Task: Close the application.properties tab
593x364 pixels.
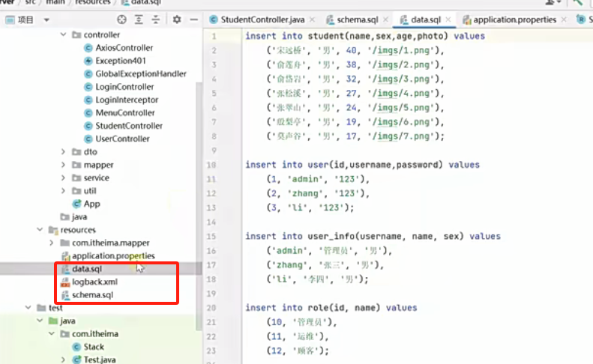Action: pyautogui.click(x=564, y=19)
